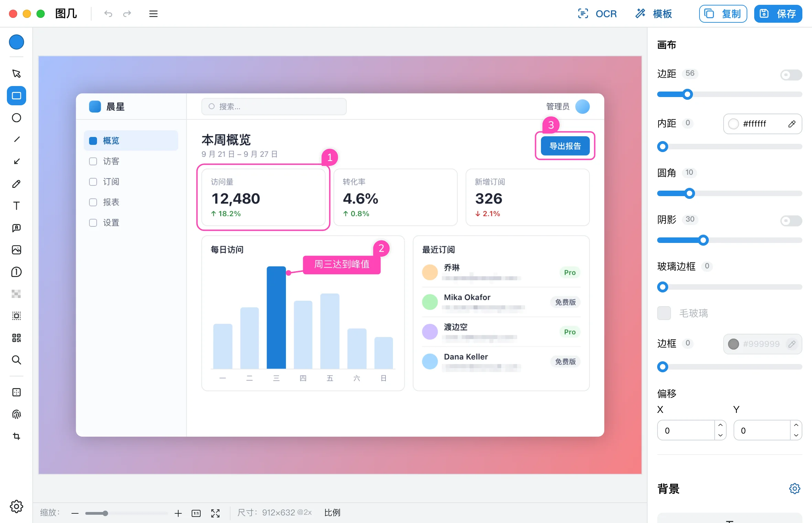Choose the highlight focus area tool

pos(17,316)
